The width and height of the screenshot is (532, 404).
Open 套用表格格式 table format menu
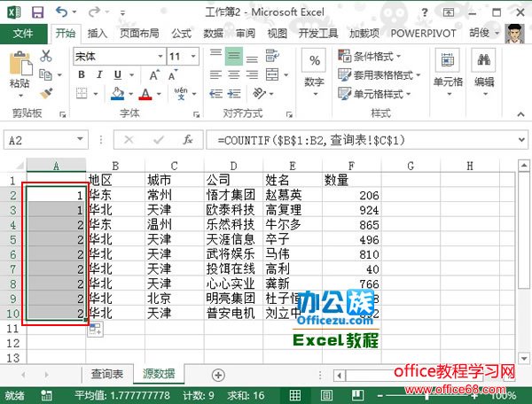379,75
